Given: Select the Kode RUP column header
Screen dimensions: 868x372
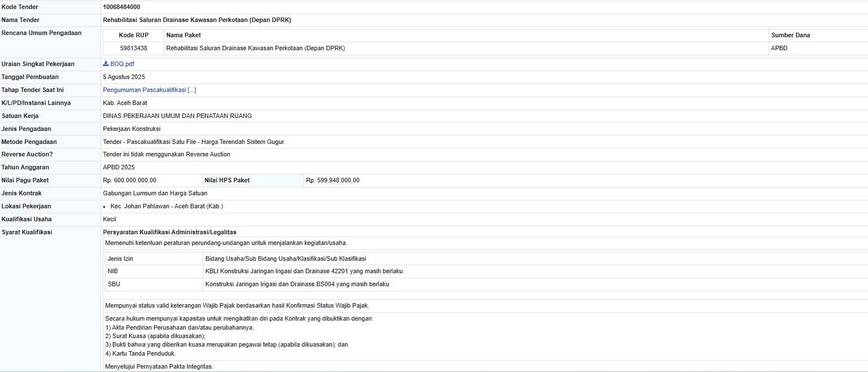Looking at the screenshot, I should 134,36.
